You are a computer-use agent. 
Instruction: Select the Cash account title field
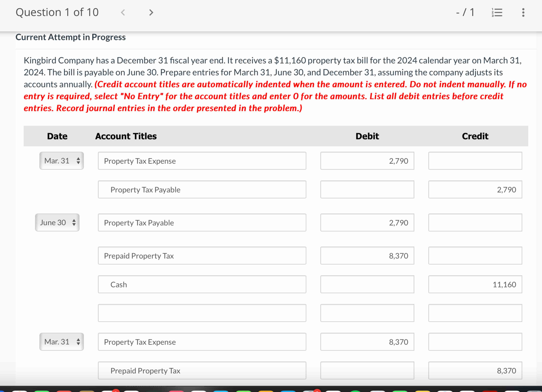tap(202, 284)
